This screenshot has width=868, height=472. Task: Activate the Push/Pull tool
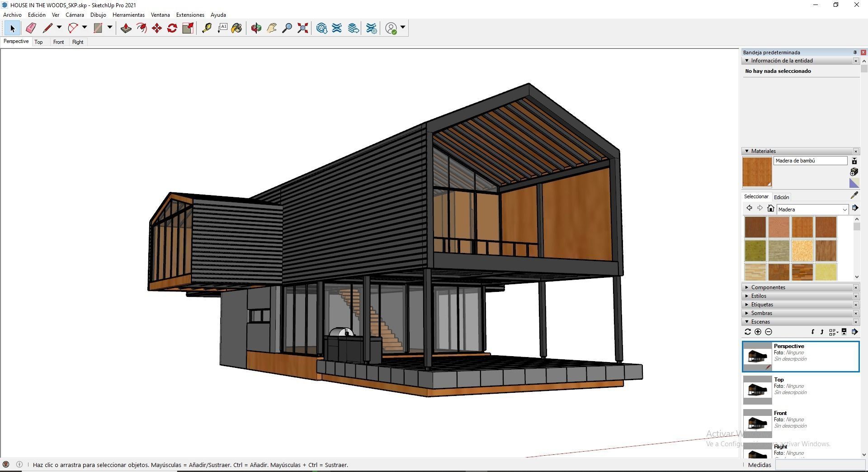click(x=126, y=28)
